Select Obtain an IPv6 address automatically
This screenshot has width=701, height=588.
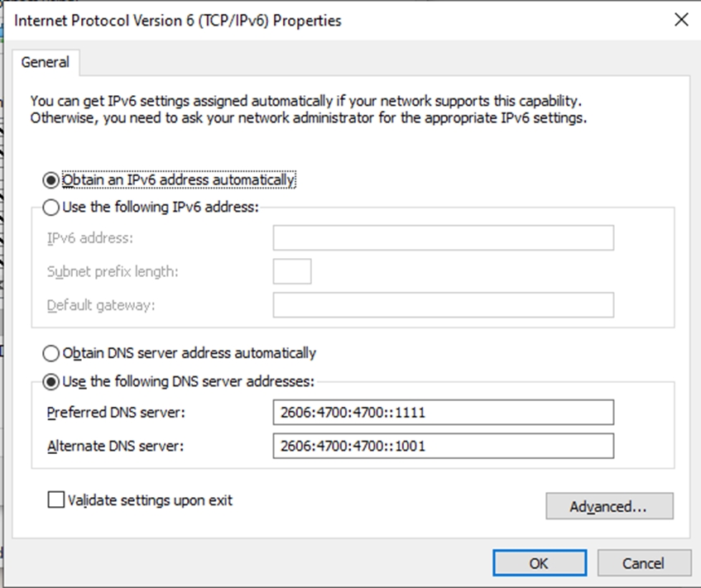[x=51, y=179]
